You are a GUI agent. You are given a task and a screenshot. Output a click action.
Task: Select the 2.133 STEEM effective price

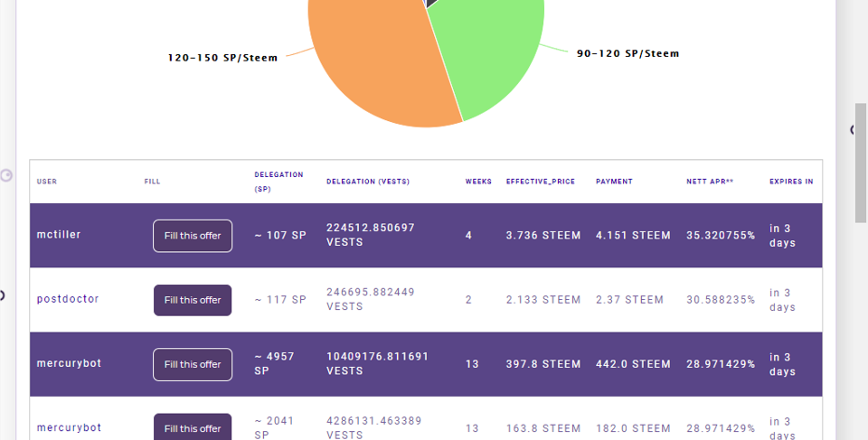pyautogui.click(x=543, y=299)
